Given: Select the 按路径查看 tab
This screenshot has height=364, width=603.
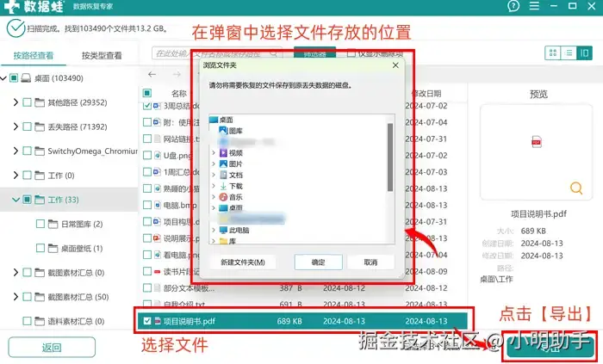Looking at the screenshot, I should pos(34,56).
